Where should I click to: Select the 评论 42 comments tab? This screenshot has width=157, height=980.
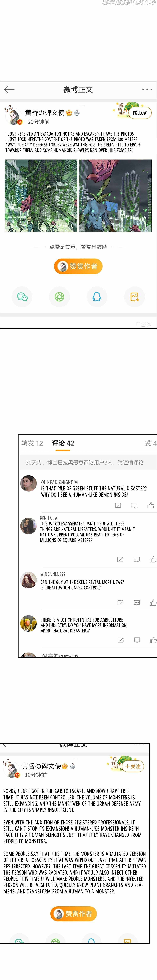(x=63, y=443)
